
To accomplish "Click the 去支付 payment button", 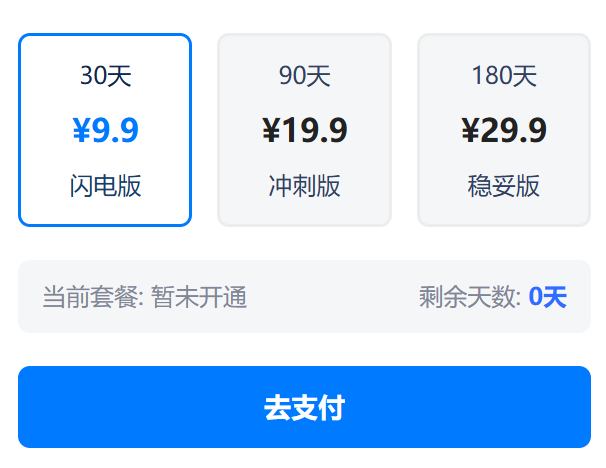I will (x=304, y=407).
